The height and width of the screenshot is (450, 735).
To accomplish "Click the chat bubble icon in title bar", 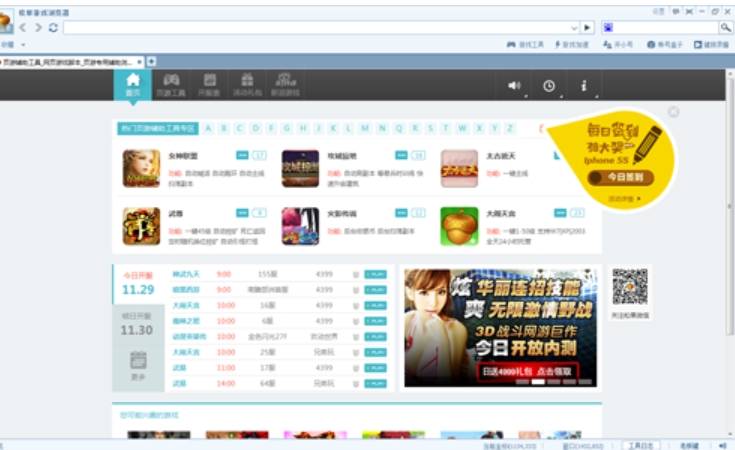I will [675, 11].
